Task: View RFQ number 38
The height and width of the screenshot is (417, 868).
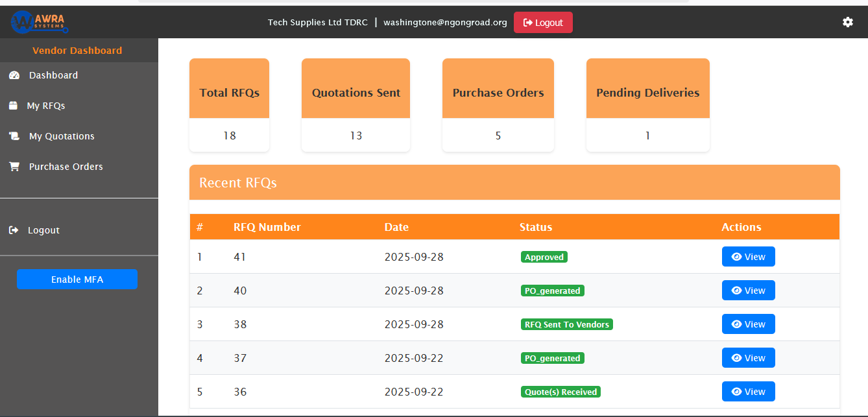Action: (748, 324)
